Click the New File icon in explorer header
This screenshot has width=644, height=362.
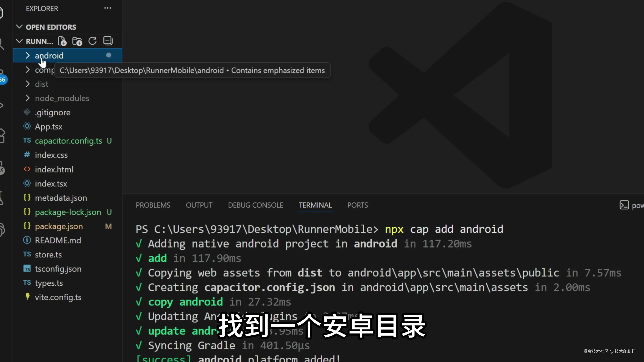pos(62,41)
